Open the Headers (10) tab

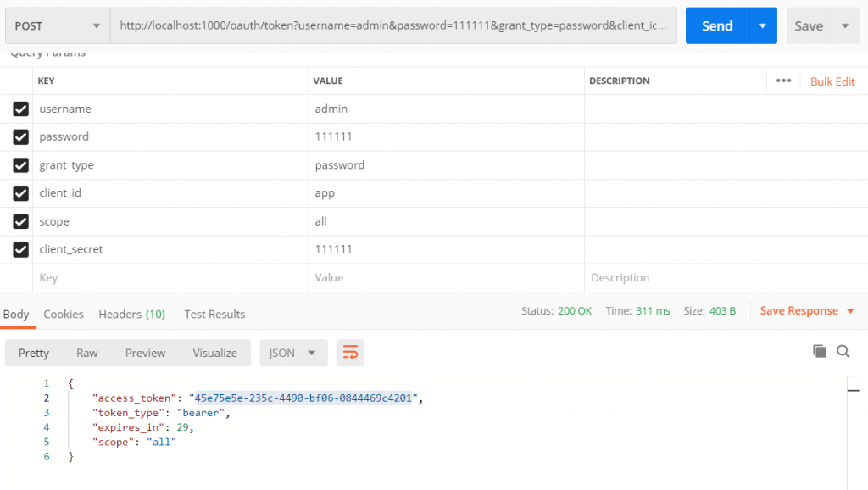131,314
